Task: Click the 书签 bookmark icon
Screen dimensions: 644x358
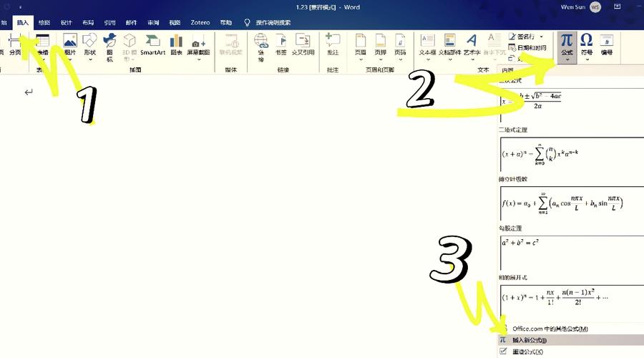Action: point(280,43)
